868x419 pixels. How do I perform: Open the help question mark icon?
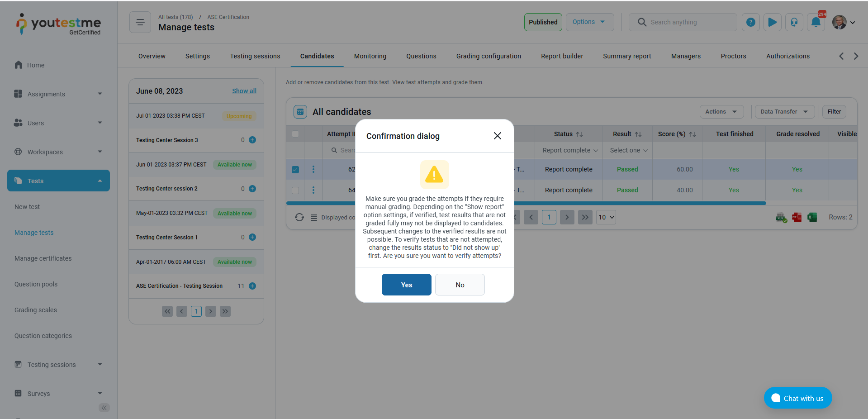click(750, 22)
